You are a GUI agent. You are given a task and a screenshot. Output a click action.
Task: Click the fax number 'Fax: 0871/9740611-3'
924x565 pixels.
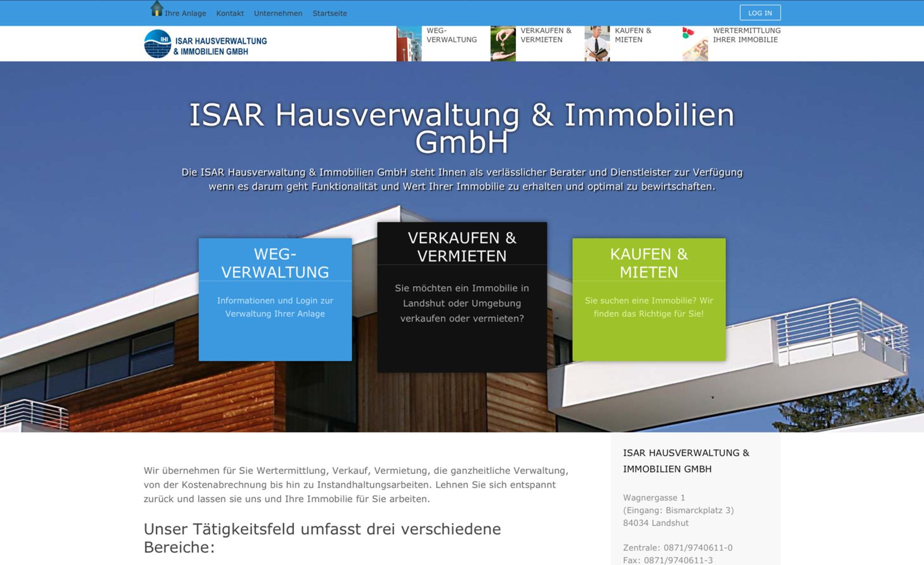(x=668, y=560)
